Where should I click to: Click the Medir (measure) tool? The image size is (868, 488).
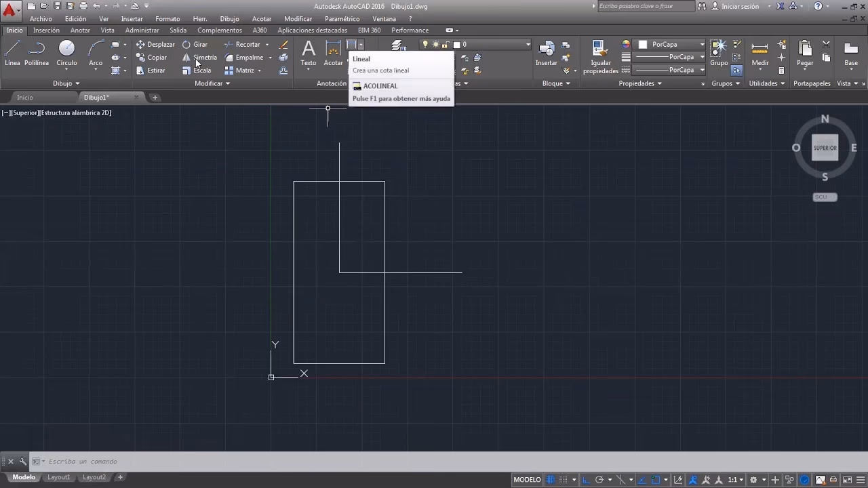pyautogui.click(x=760, y=53)
